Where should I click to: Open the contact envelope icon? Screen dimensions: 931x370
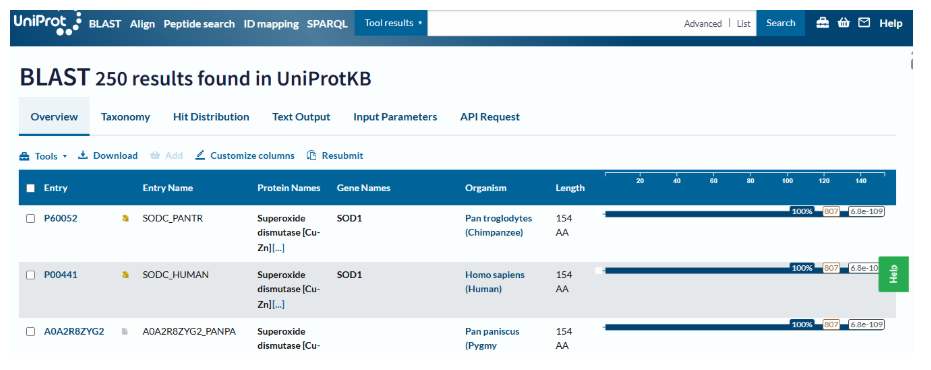click(864, 23)
